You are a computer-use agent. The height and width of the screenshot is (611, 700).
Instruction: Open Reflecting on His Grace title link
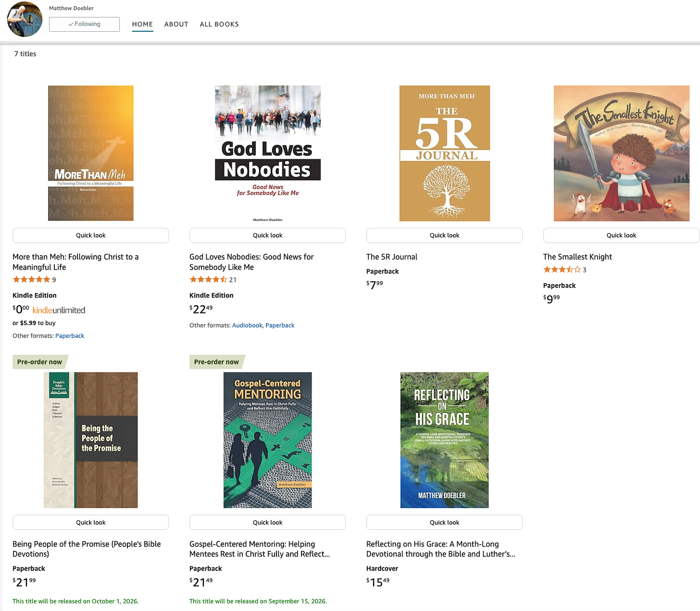click(441, 549)
